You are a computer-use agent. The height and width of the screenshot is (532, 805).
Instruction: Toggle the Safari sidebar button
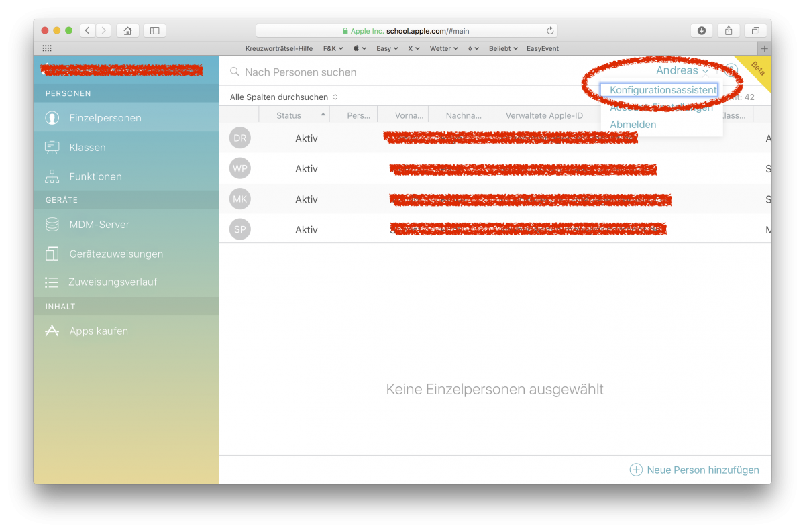[154, 30]
